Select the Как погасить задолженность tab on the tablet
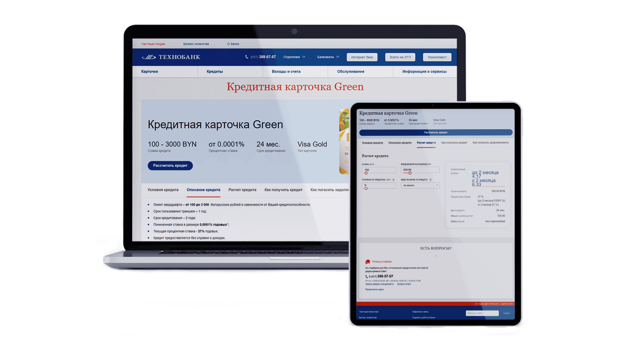 490,143
